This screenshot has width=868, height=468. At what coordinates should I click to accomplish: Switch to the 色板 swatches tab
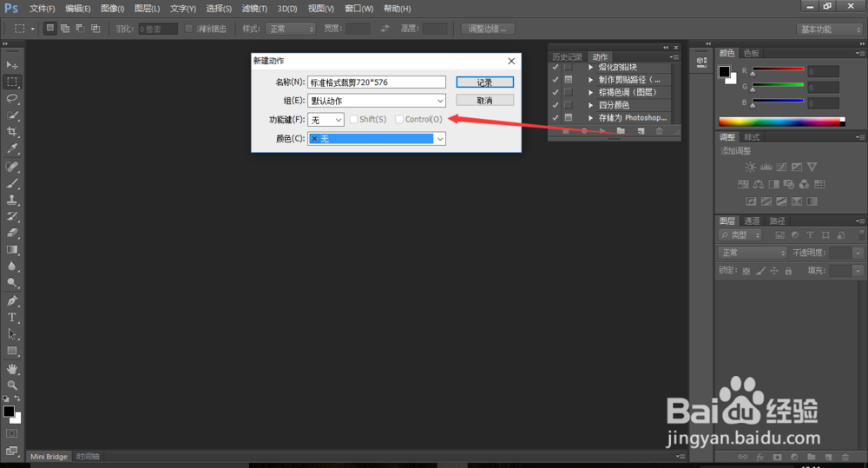coord(751,53)
